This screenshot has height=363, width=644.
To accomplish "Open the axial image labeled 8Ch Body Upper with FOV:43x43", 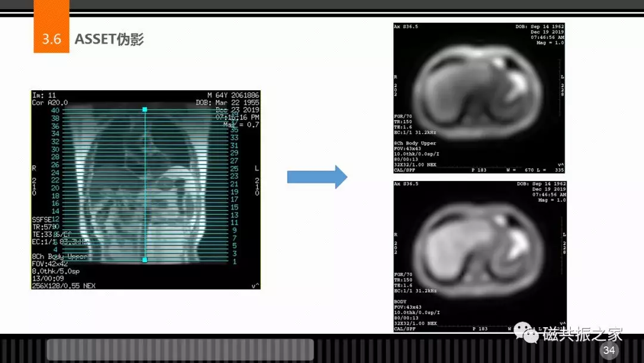I will coord(479,98).
